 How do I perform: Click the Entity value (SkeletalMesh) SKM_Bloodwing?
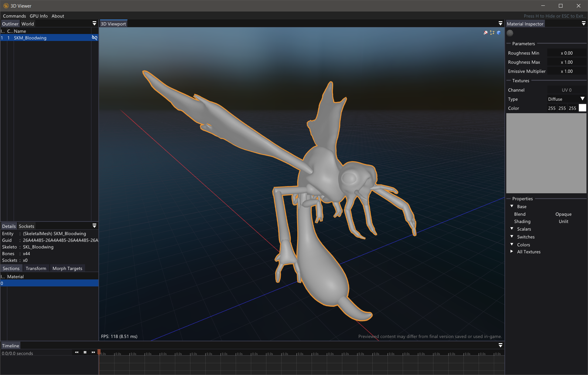click(54, 233)
